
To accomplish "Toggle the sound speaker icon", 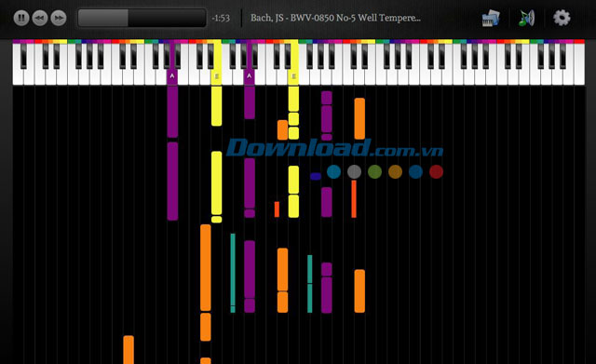I will [x=527, y=18].
